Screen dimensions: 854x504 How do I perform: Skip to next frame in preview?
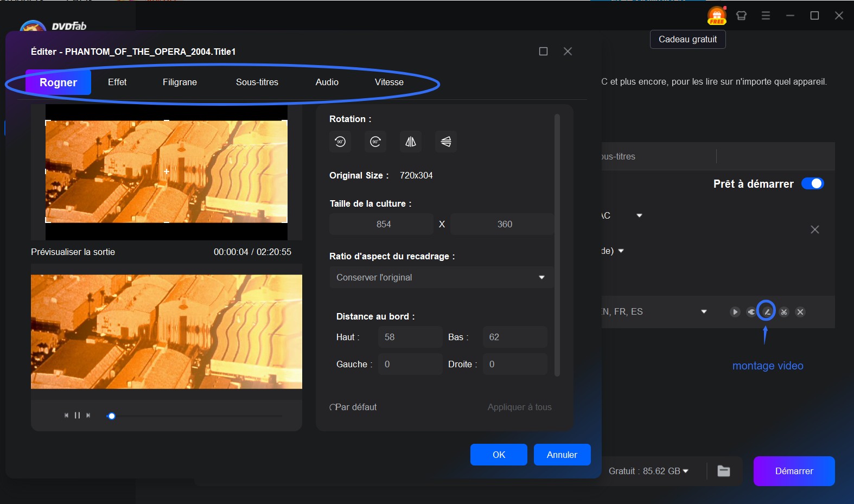(88, 415)
